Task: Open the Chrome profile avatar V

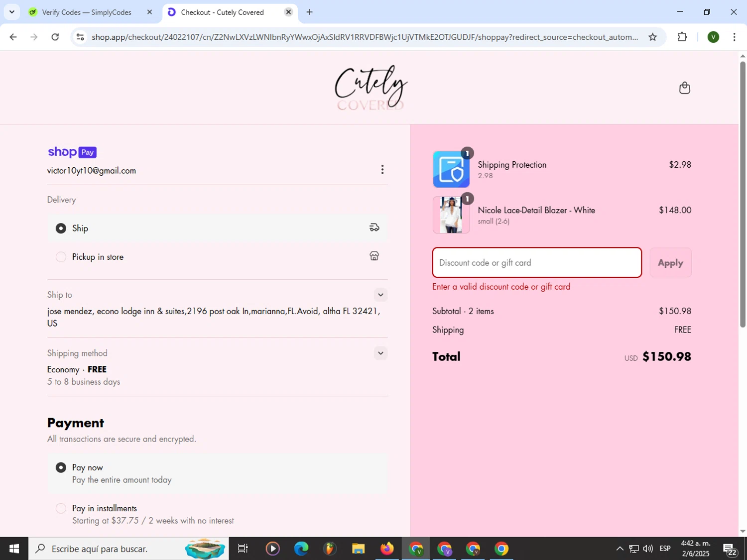Action: (x=713, y=37)
